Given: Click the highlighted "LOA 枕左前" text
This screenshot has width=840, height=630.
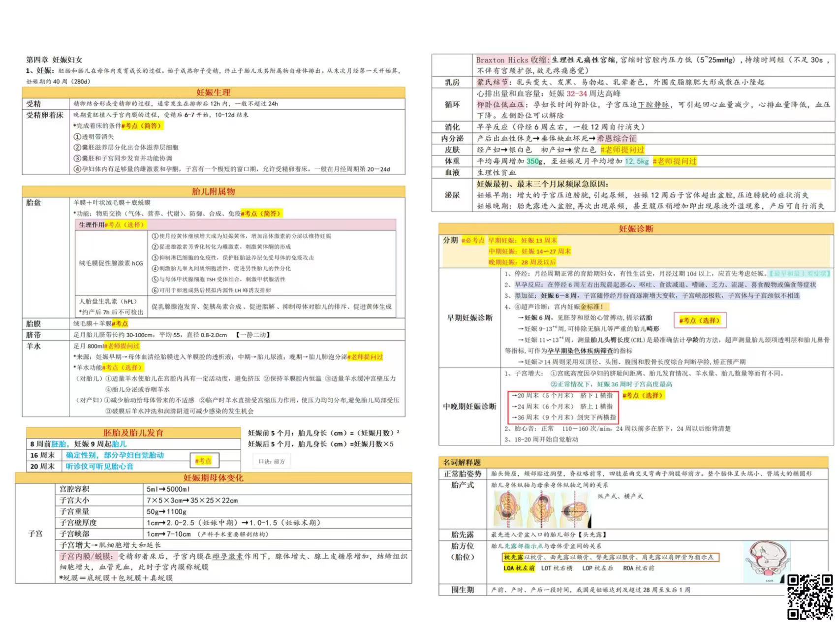Looking at the screenshot, I should (519, 568).
